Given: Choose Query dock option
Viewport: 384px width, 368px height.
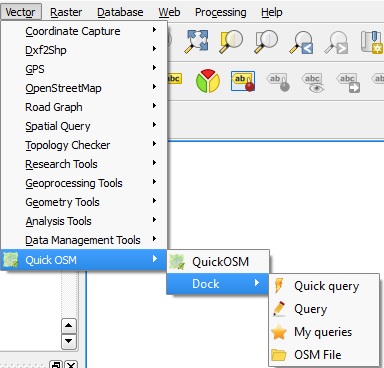Looking at the screenshot, I should click(324, 309).
